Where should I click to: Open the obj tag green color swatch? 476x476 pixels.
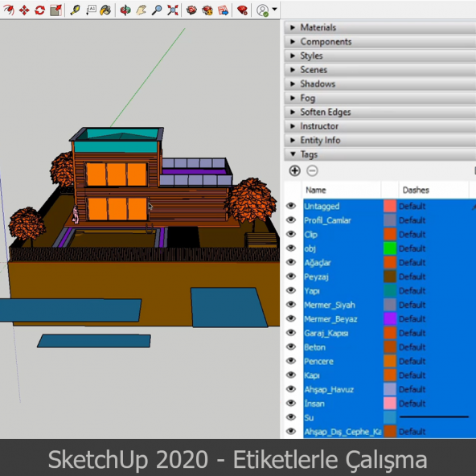tap(390, 248)
